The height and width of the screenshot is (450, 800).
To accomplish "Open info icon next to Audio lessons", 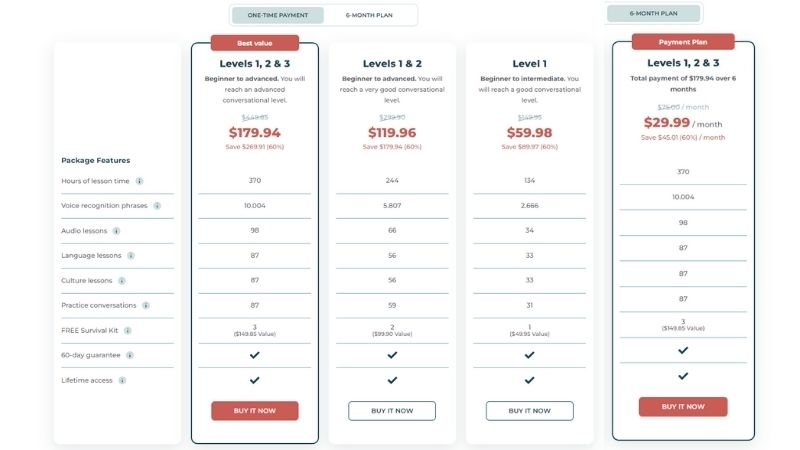I will [116, 231].
